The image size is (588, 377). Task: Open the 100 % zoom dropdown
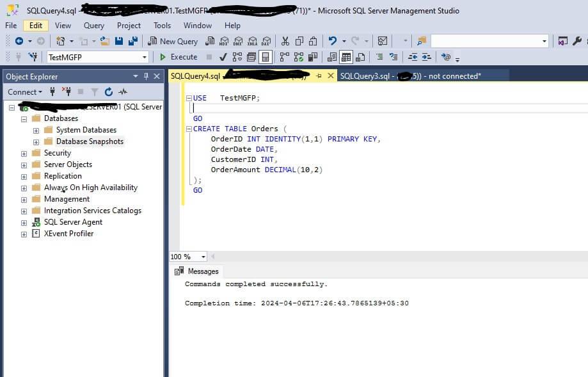coord(203,257)
